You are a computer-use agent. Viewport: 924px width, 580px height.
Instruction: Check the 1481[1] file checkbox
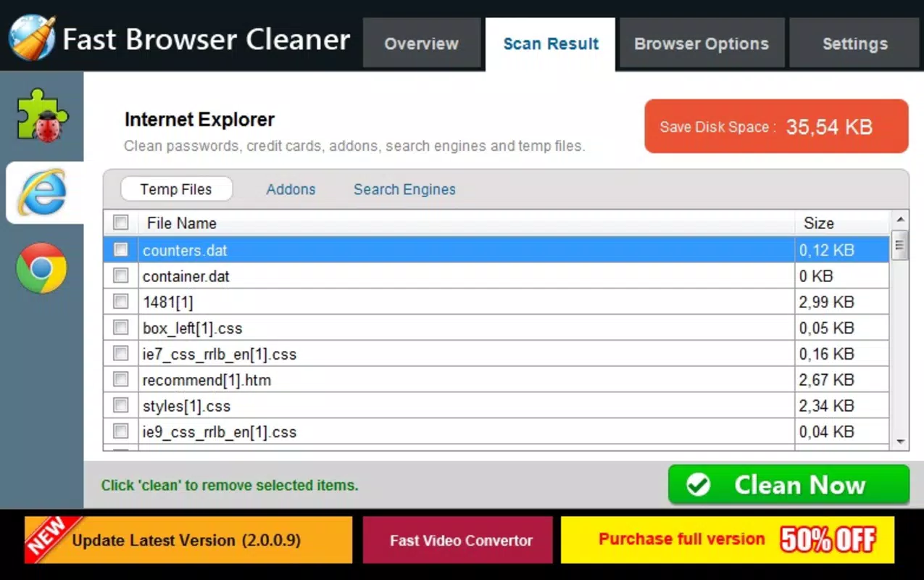tap(121, 302)
